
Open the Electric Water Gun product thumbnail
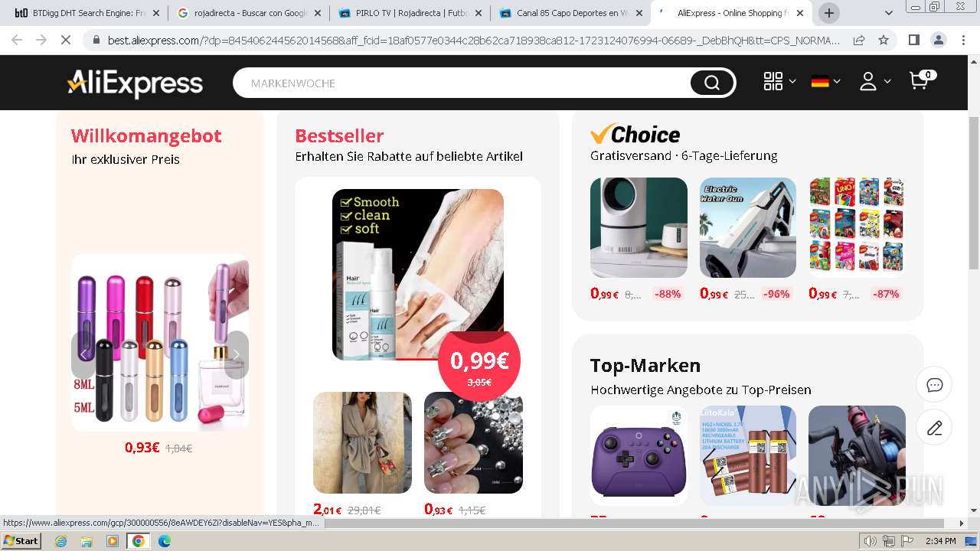(x=748, y=227)
